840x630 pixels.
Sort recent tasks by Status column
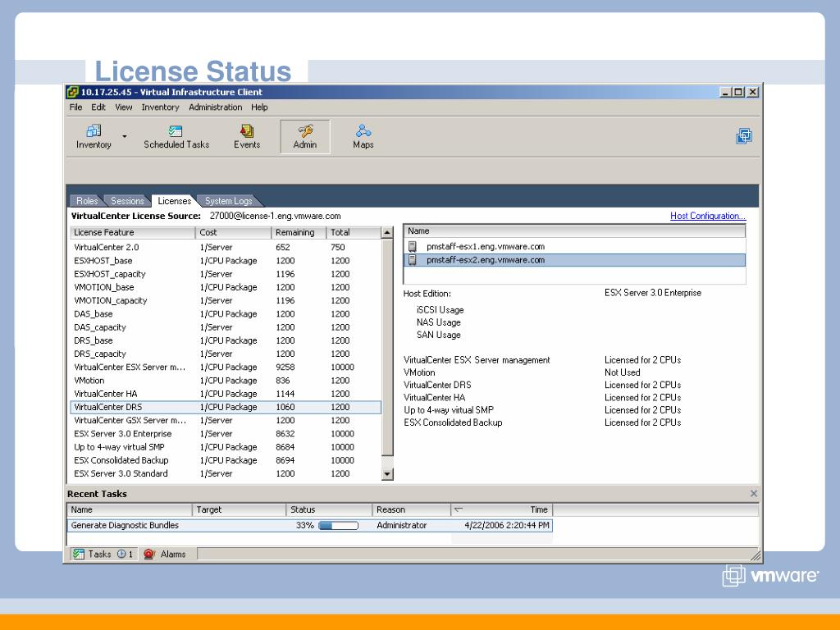click(329, 509)
